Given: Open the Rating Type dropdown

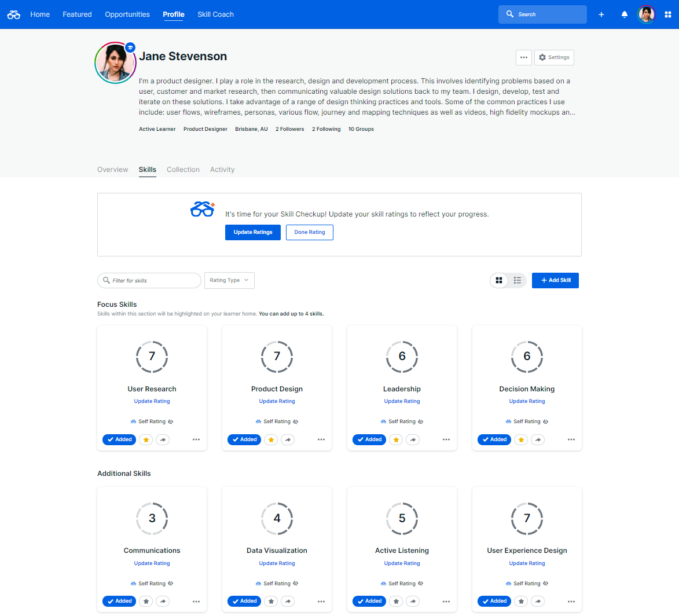Looking at the screenshot, I should (x=229, y=280).
